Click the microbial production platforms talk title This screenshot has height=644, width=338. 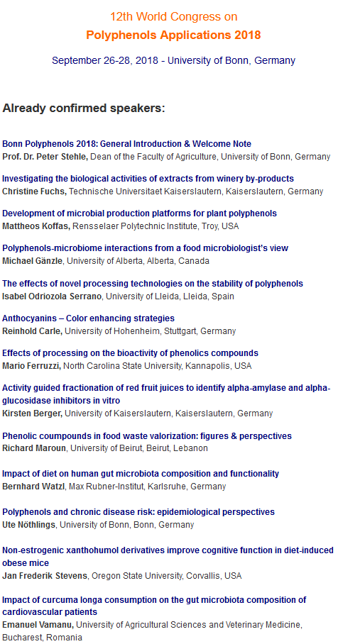(139, 213)
